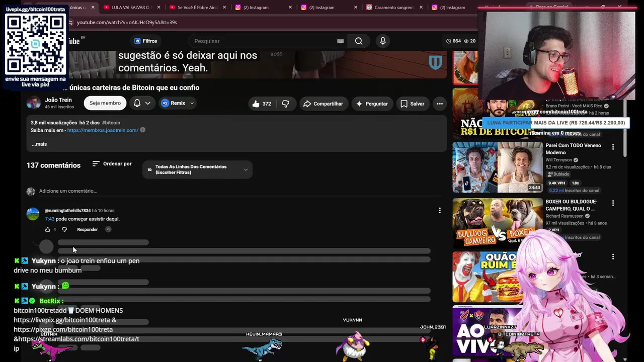
Task: Close the 'Se Você É Pobre Ainda' tab
Action: tap(224, 8)
